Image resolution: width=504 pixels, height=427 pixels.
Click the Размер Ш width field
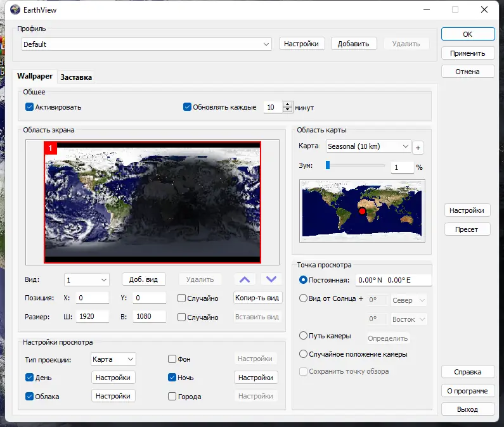93,317
